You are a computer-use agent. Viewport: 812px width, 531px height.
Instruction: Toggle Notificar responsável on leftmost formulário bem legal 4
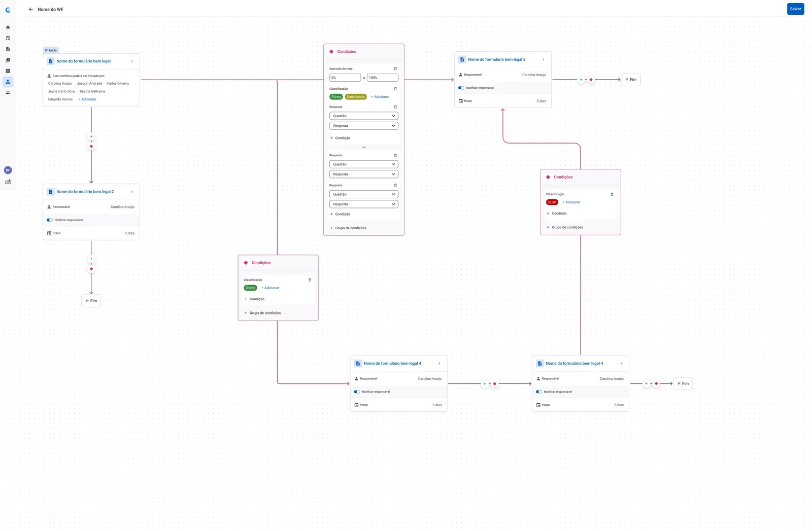(x=356, y=392)
